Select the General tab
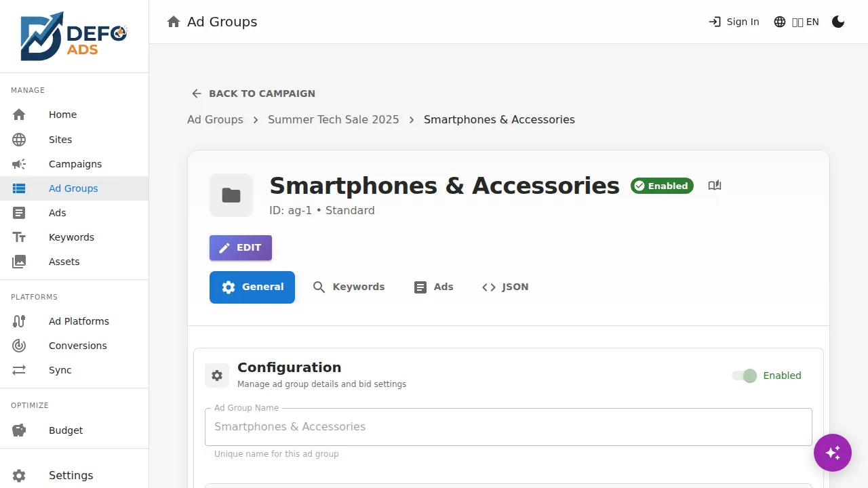The height and width of the screenshot is (488, 868). [252, 287]
